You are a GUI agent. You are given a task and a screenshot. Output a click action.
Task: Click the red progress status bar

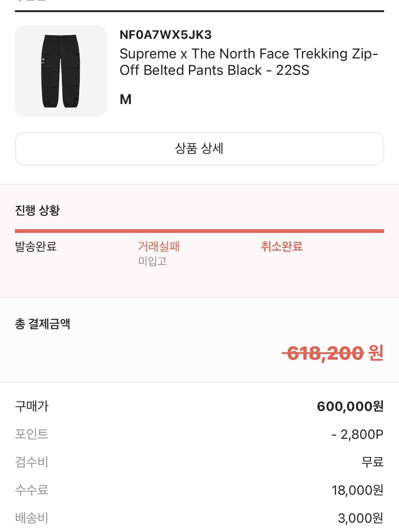click(199, 231)
